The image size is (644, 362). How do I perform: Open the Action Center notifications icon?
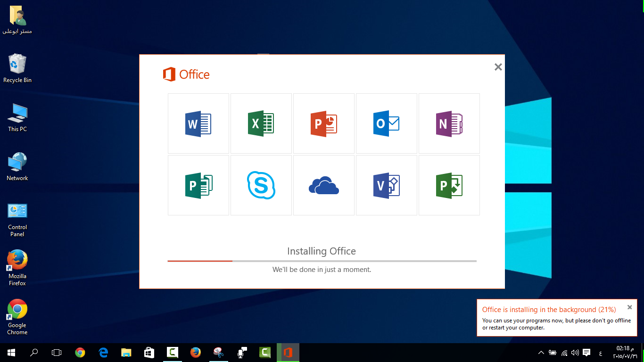click(587, 353)
